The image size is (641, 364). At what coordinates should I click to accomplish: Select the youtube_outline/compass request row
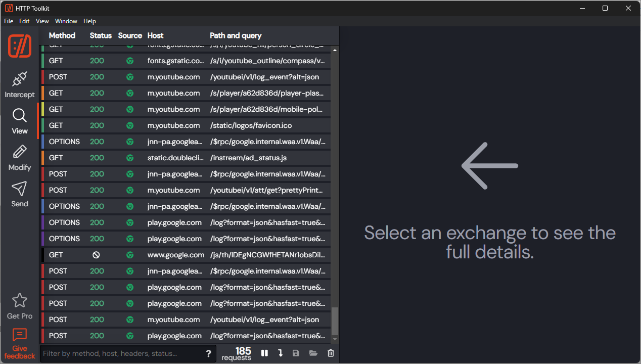tap(186, 61)
